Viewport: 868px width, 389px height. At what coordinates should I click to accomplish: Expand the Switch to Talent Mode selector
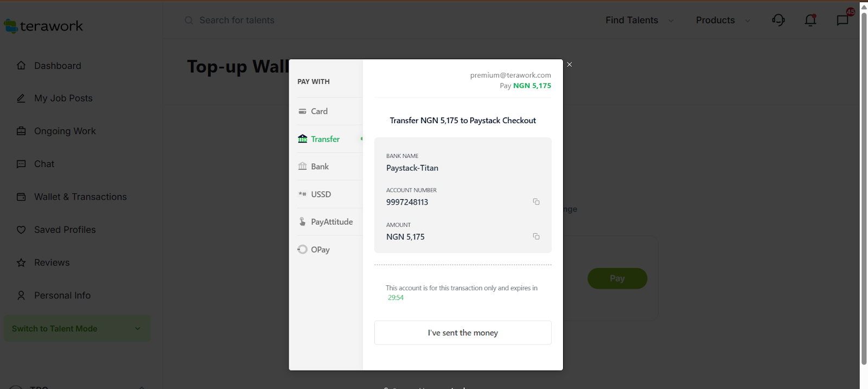(76, 329)
